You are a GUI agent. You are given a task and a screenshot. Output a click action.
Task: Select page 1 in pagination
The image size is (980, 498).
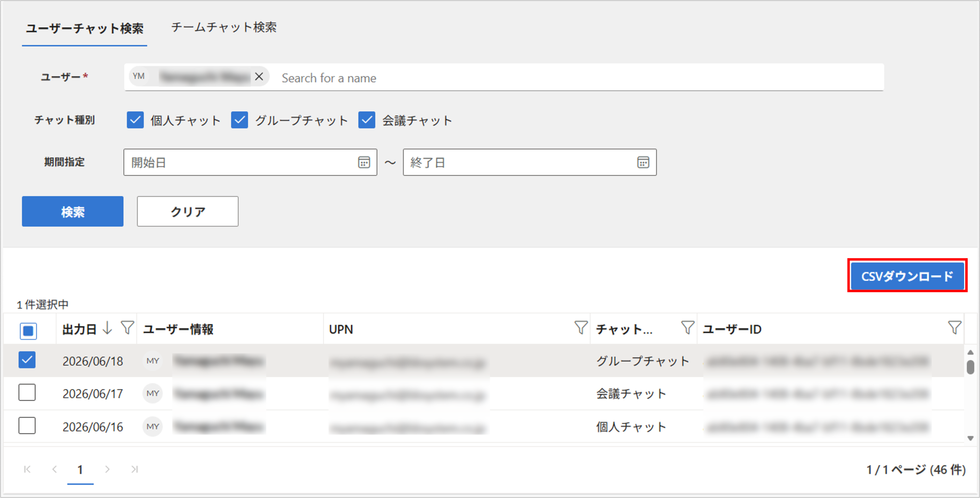coord(80,469)
